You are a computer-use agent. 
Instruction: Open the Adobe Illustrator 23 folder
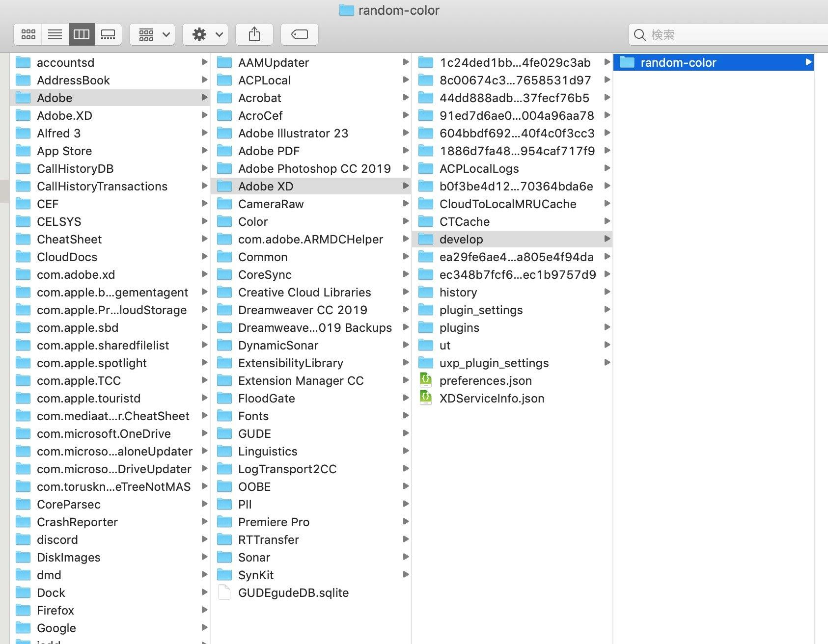coord(311,133)
